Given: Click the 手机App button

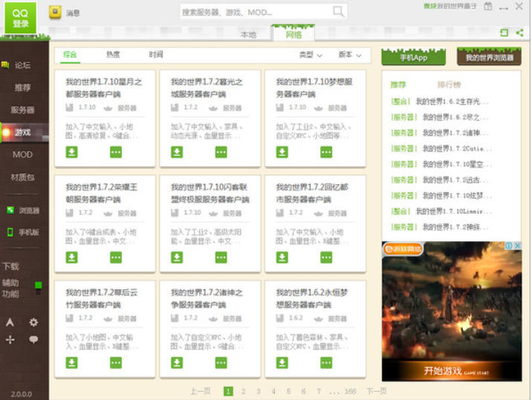Looking at the screenshot, I should coord(413,57).
